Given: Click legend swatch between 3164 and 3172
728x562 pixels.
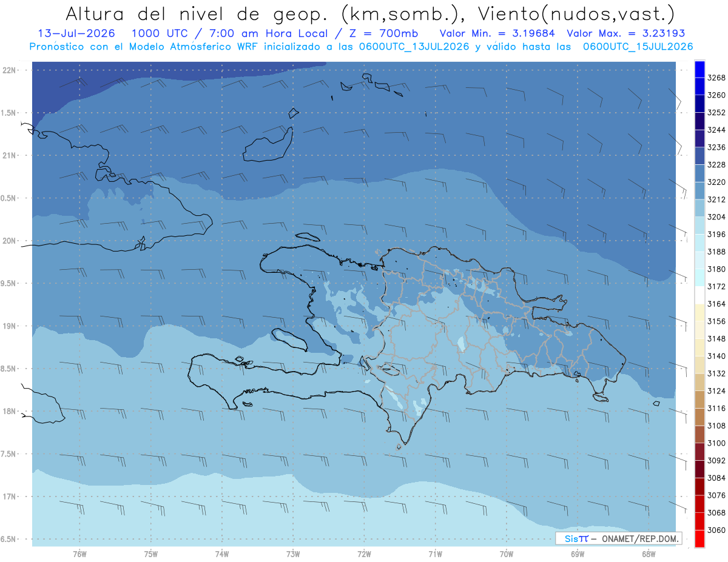Looking at the screenshot, I should point(699,295).
